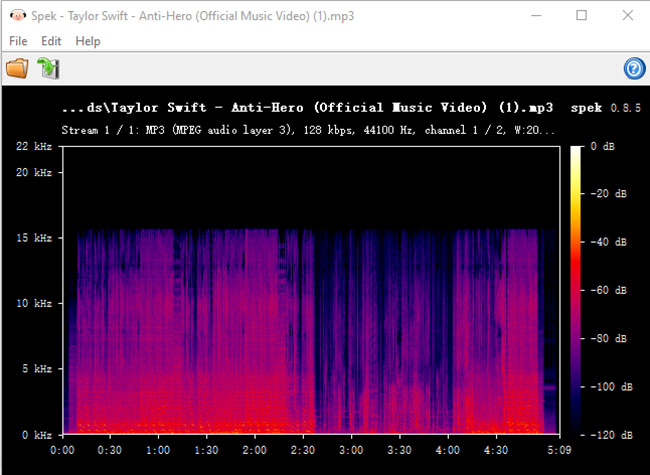
Task: Click the 2:00 time axis label
Action: 255,450
